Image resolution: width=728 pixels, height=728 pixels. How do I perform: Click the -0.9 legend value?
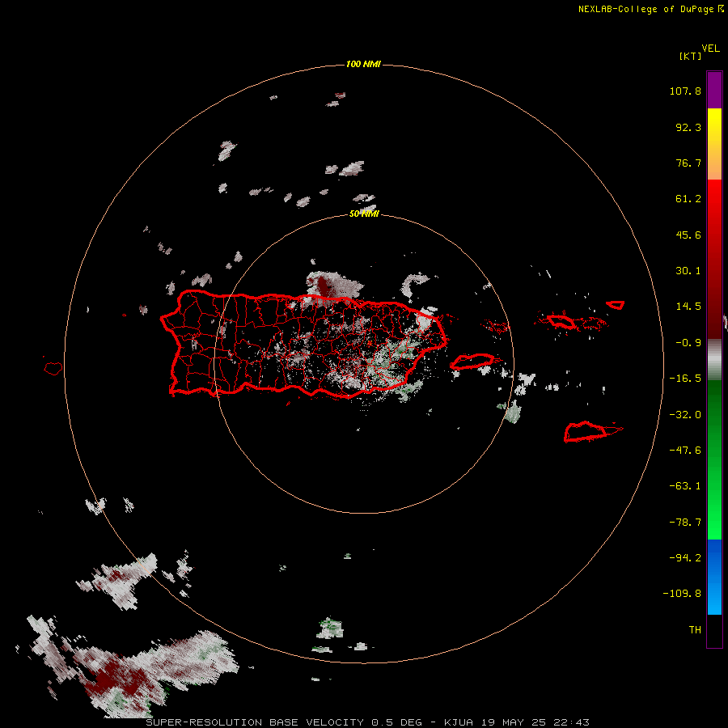pyautogui.click(x=688, y=343)
